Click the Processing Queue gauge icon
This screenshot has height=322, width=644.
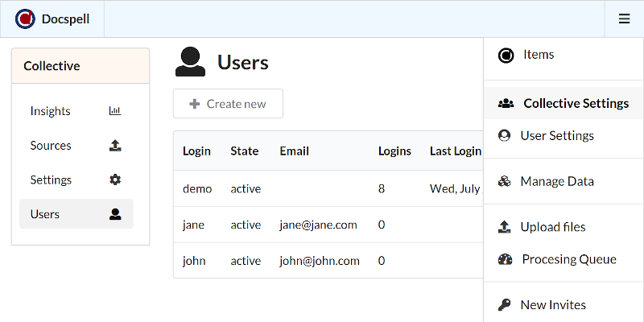505,259
